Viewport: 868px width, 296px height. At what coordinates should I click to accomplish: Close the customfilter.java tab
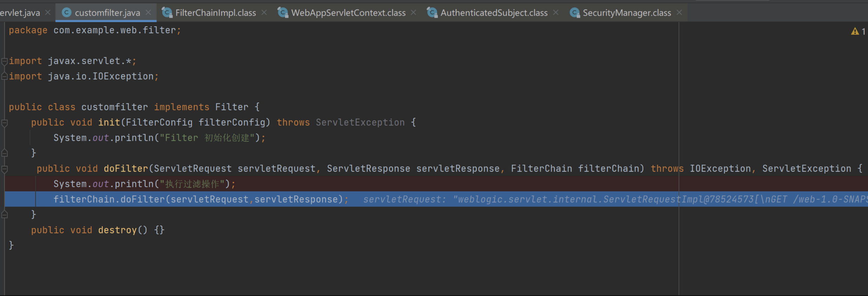[149, 13]
